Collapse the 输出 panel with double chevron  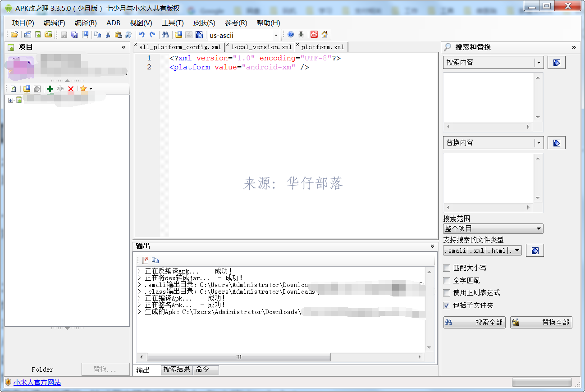(432, 246)
